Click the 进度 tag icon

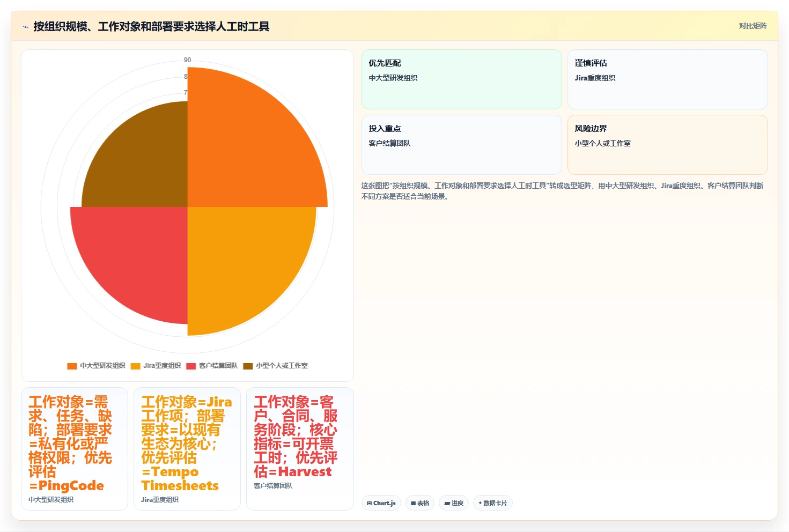click(447, 503)
